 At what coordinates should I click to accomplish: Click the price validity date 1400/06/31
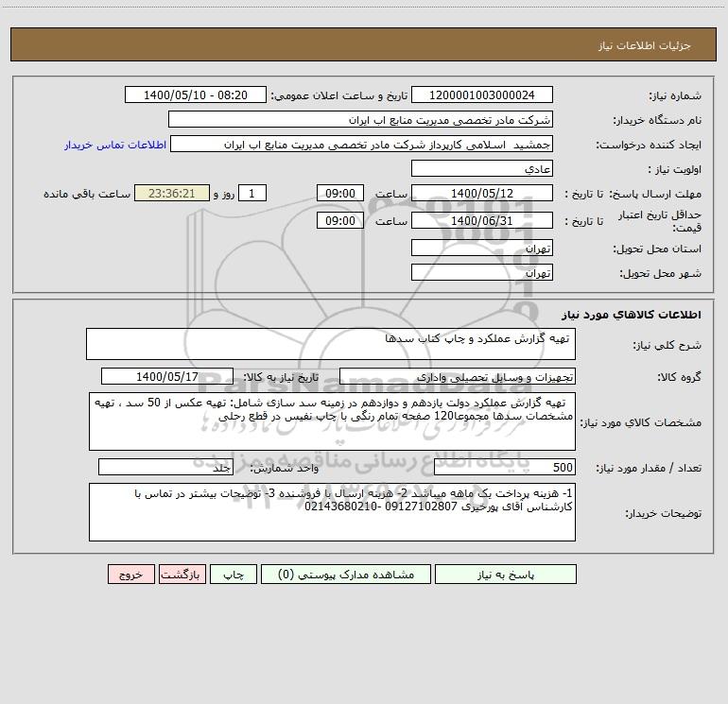tap(482, 220)
